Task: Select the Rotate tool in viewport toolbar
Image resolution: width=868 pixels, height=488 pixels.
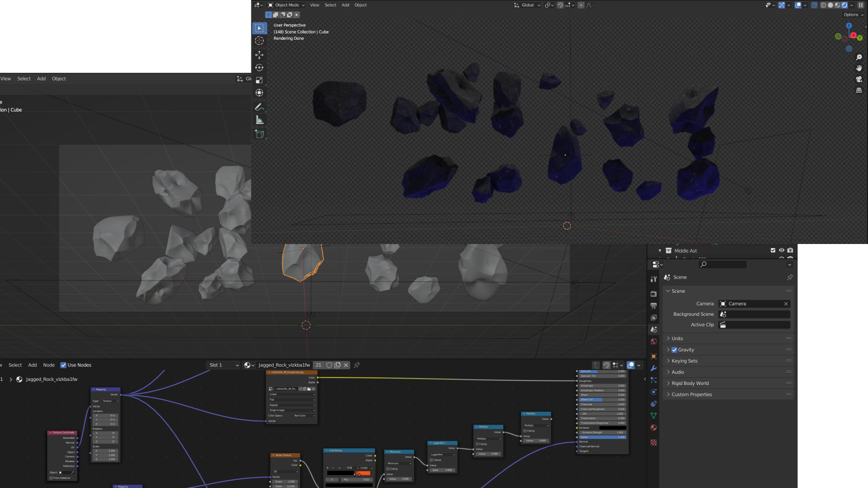Action: click(259, 68)
